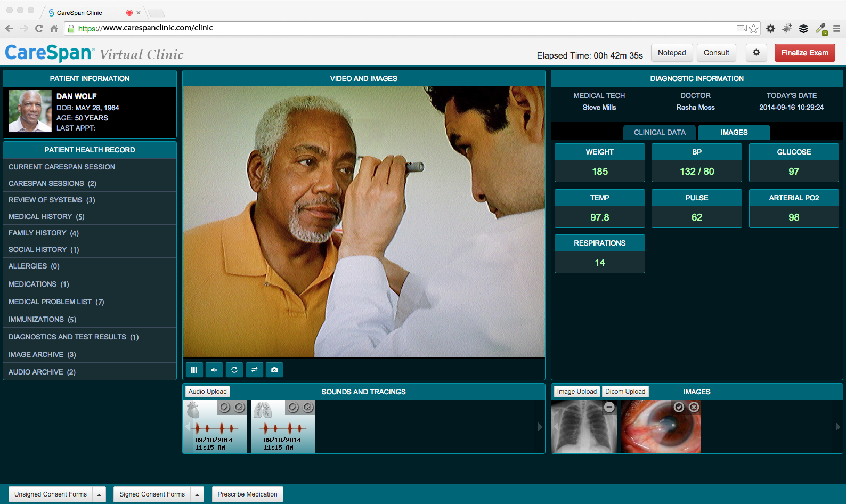This screenshot has height=504, width=846.
Task: Click Dan Wolf's patient photo
Action: point(30,111)
